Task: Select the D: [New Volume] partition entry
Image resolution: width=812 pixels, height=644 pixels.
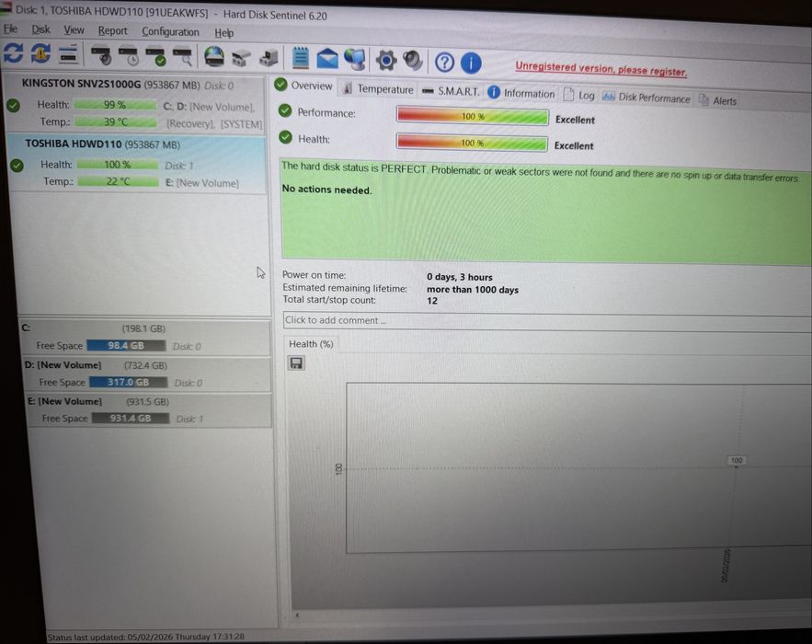Action: tap(147, 374)
